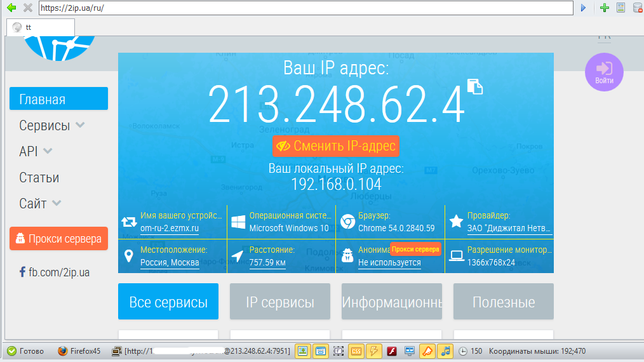Click the green plus add icon
The height and width of the screenshot is (362, 644).
[x=604, y=8]
